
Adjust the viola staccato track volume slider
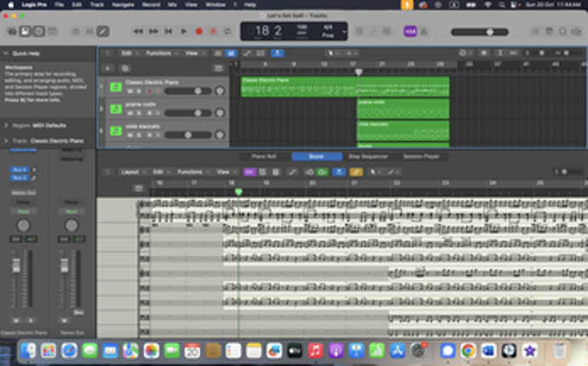(188, 135)
